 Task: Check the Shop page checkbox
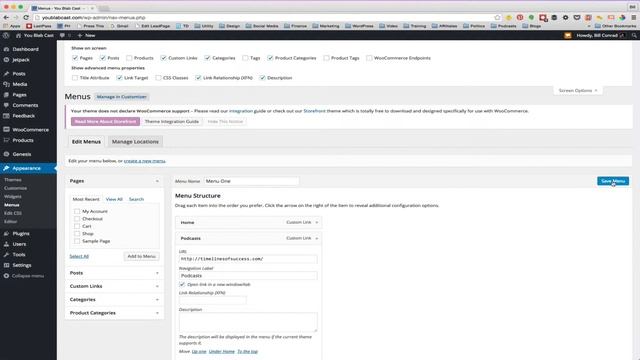[77, 234]
